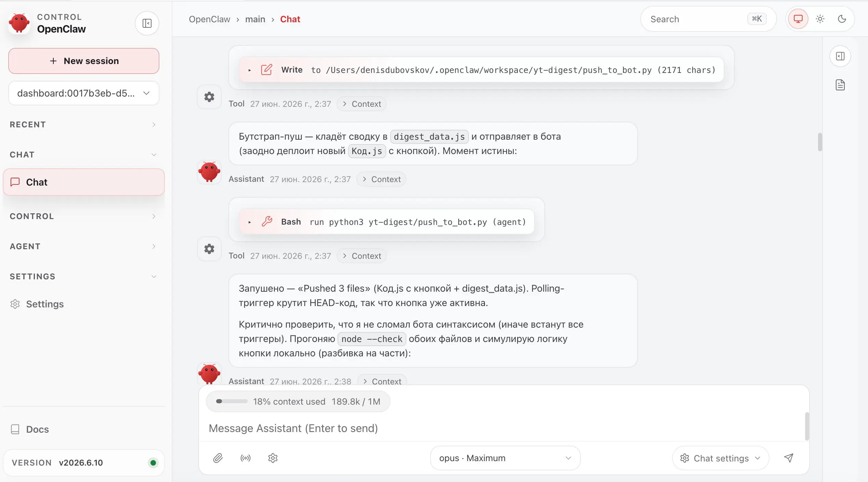
Task: Click the gear avatar beside the Bash tool message
Action: pos(209,249)
